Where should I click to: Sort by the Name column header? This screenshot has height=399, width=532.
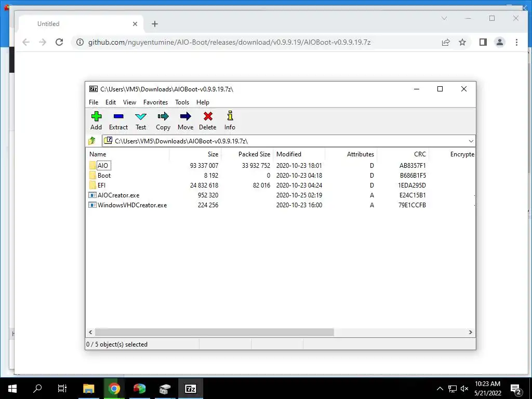[x=128, y=154]
